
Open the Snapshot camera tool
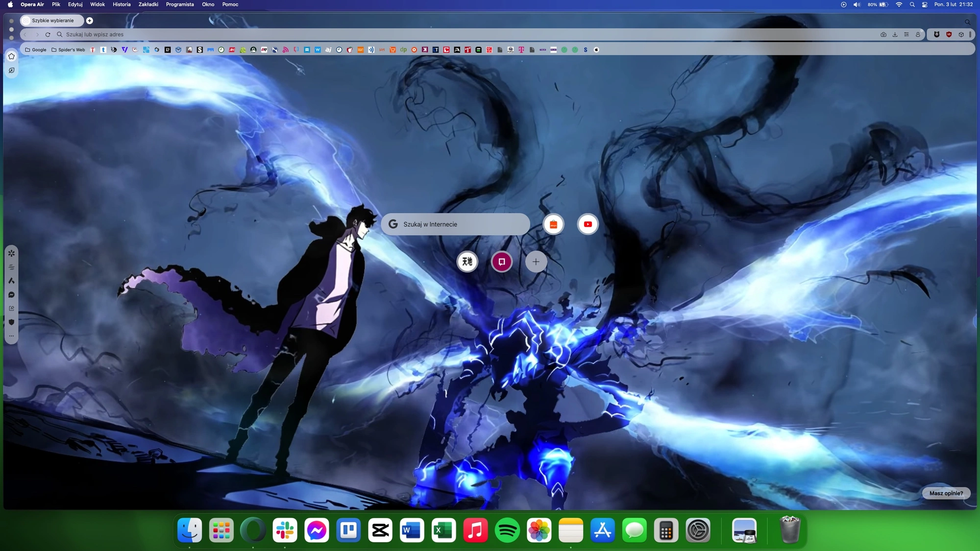(883, 35)
